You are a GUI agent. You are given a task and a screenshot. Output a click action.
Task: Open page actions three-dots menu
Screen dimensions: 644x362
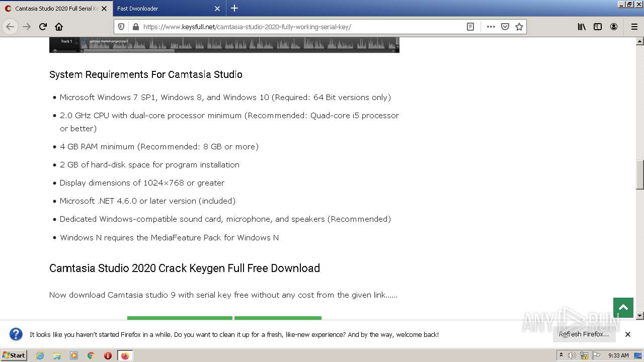pyautogui.click(x=491, y=27)
